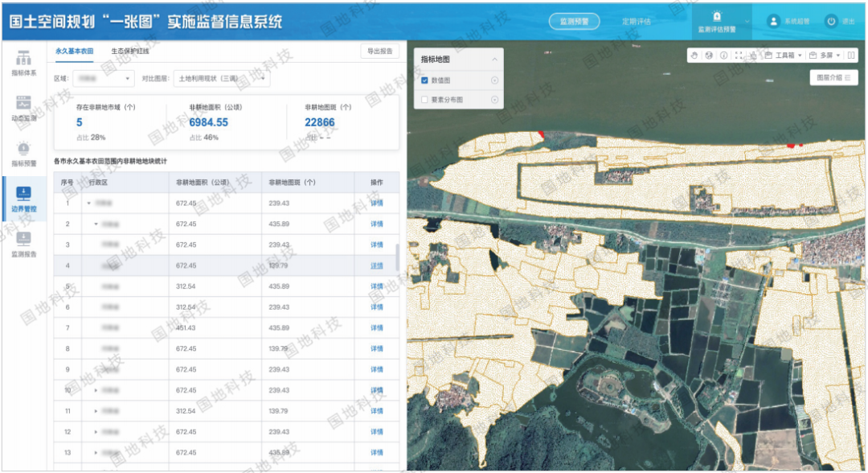Expand tree row number 13
The image size is (868, 473).
click(96, 453)
